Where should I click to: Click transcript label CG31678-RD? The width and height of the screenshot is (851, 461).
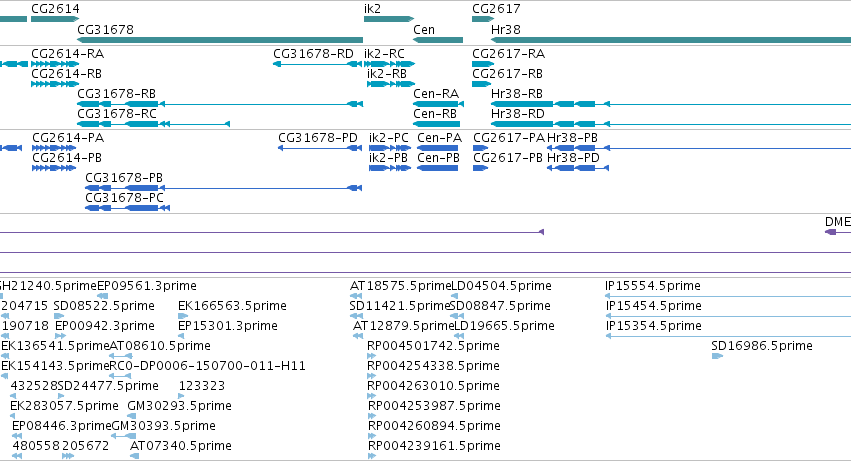pos(313,54)
